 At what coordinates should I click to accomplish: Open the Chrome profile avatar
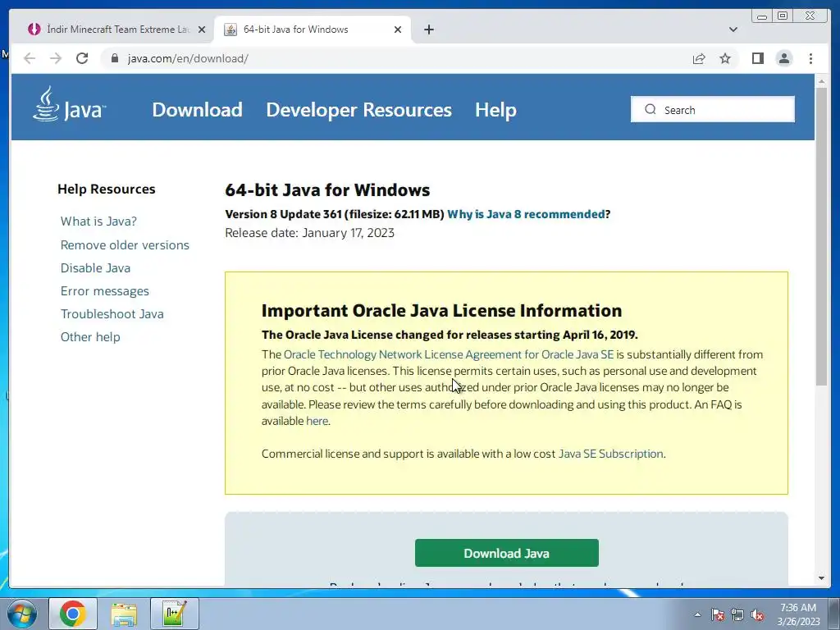click(x=783, y=58)
